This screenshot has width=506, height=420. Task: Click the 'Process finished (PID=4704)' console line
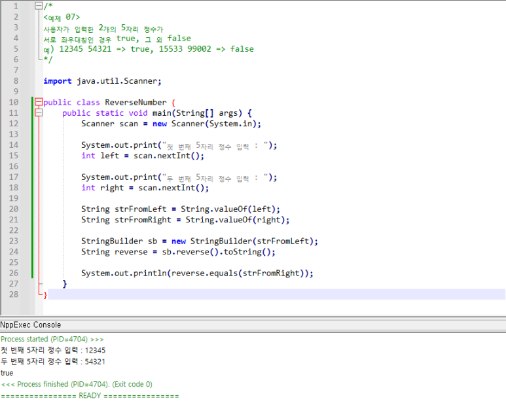pos(77,384)
